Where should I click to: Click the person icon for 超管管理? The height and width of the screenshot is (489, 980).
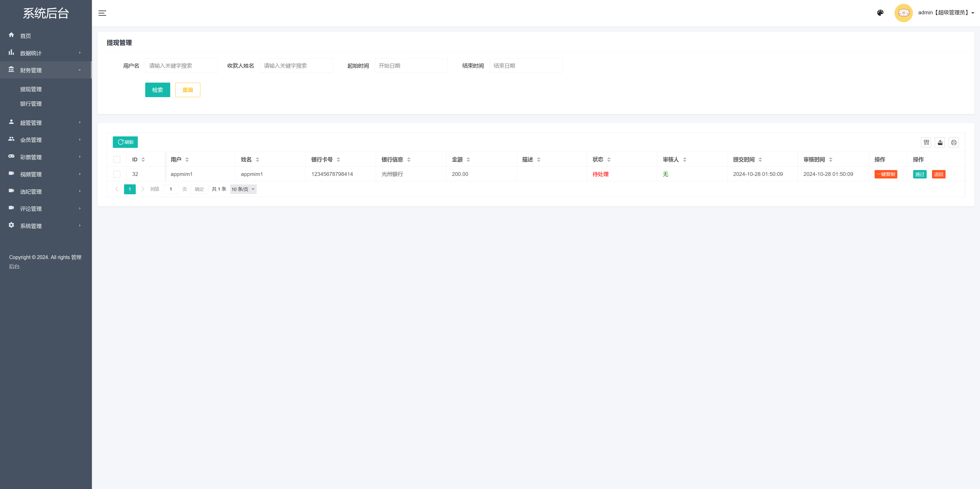click(11, 122)
